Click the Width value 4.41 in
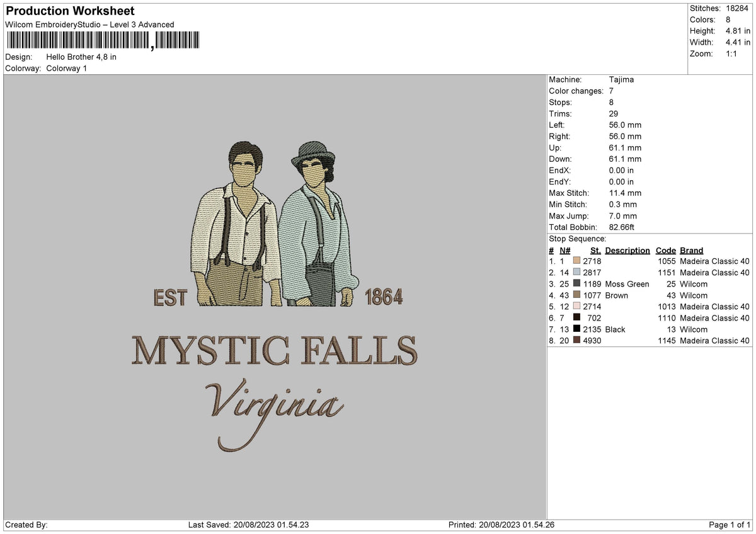The image size is (756, 534). pos(738,42)
